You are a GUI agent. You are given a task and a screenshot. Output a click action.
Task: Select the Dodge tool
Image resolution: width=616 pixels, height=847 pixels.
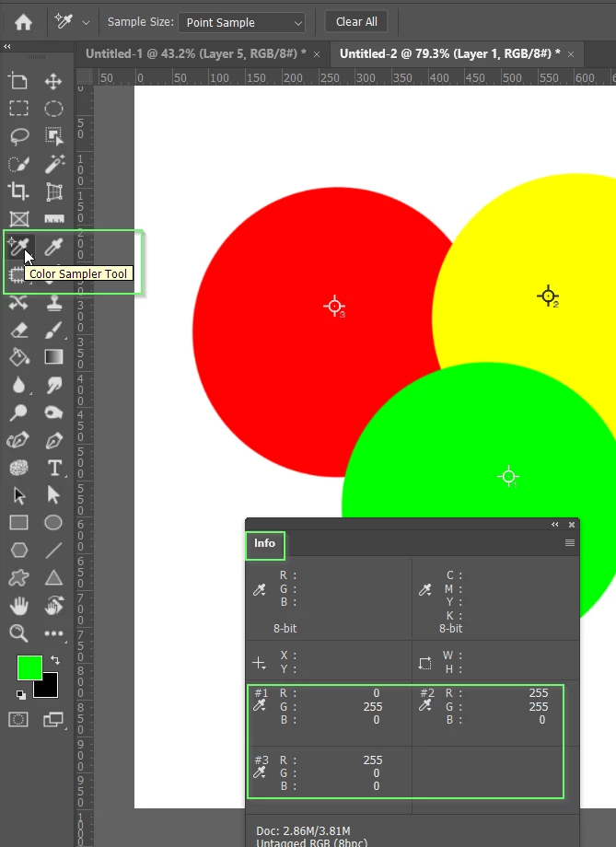(19, 412)
